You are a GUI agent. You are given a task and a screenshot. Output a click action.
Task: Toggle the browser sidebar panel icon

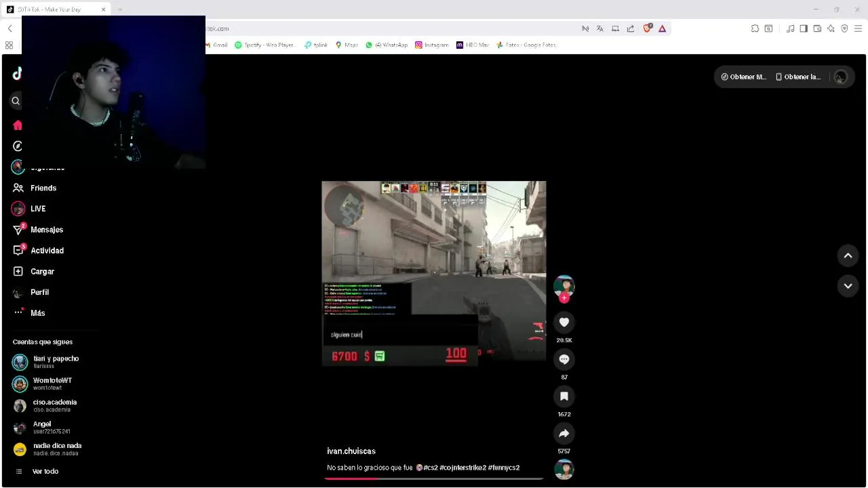coord(804,28)
